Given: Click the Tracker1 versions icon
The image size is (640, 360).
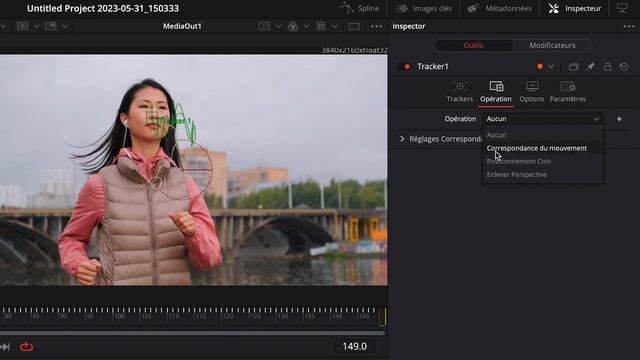Looking at the screenshot, I should click(x=573, y=67).
